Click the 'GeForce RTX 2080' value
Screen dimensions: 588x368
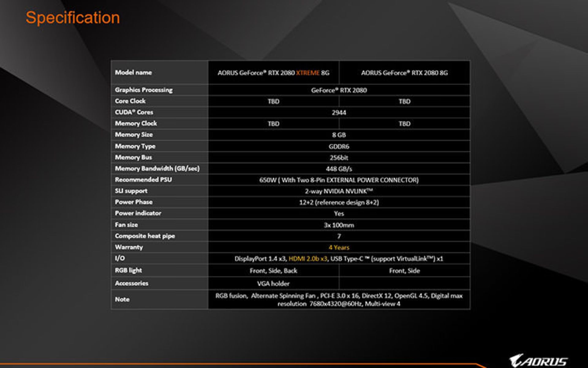coord(339,90)
